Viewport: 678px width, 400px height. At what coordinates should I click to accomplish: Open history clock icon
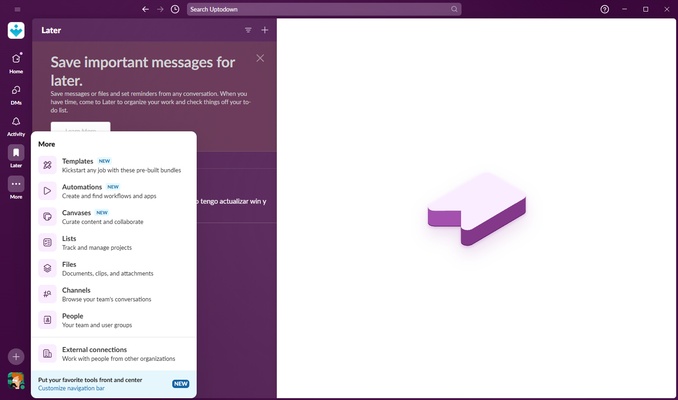175,9
